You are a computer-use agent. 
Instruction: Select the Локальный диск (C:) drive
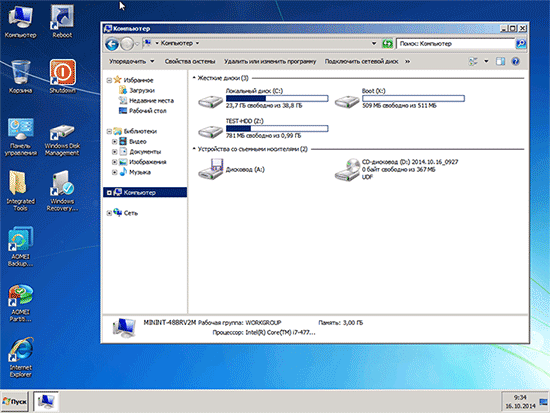pyautogui.click(x=263, y=98)
